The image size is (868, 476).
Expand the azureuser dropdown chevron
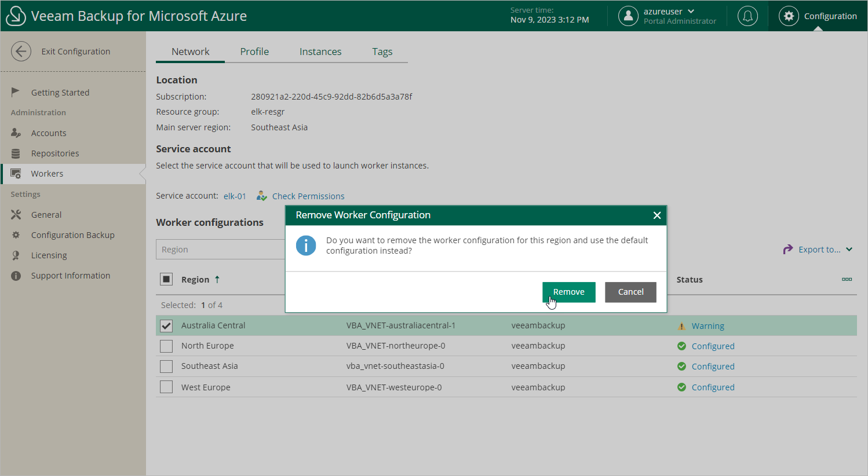(x=691, y=12)
